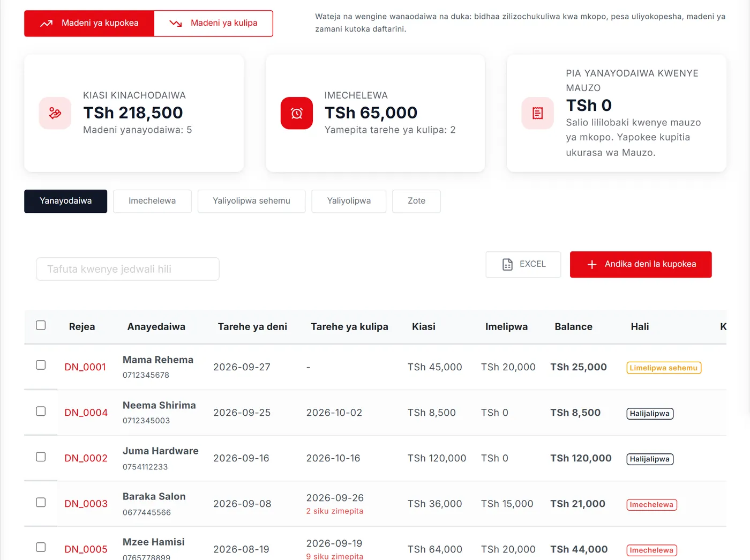This screenshot has width=750, height=560.
Task: Check the box for Mzee Hamisi's DN_0005
Action: (x=41, y=547)
